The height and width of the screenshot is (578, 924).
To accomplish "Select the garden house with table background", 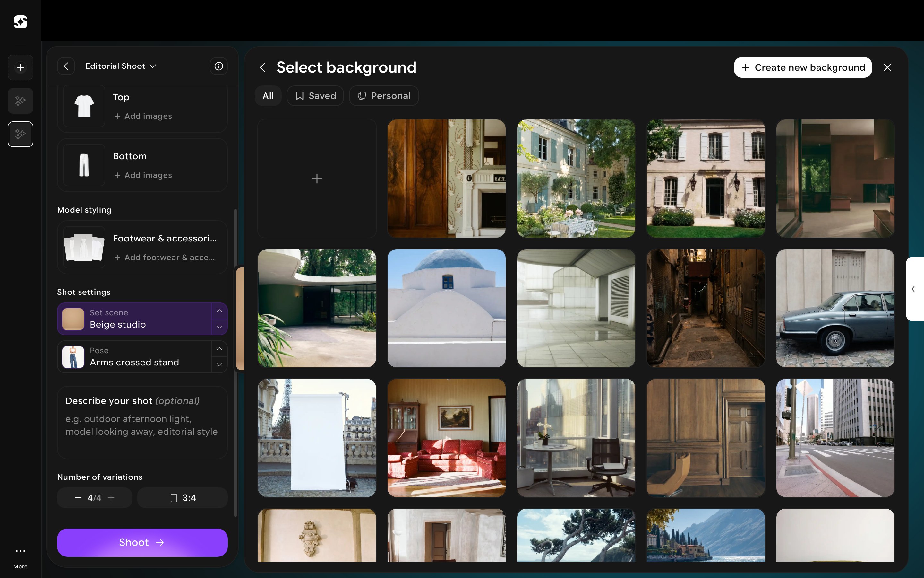I will pyautogui.click(x=576, y=179).
